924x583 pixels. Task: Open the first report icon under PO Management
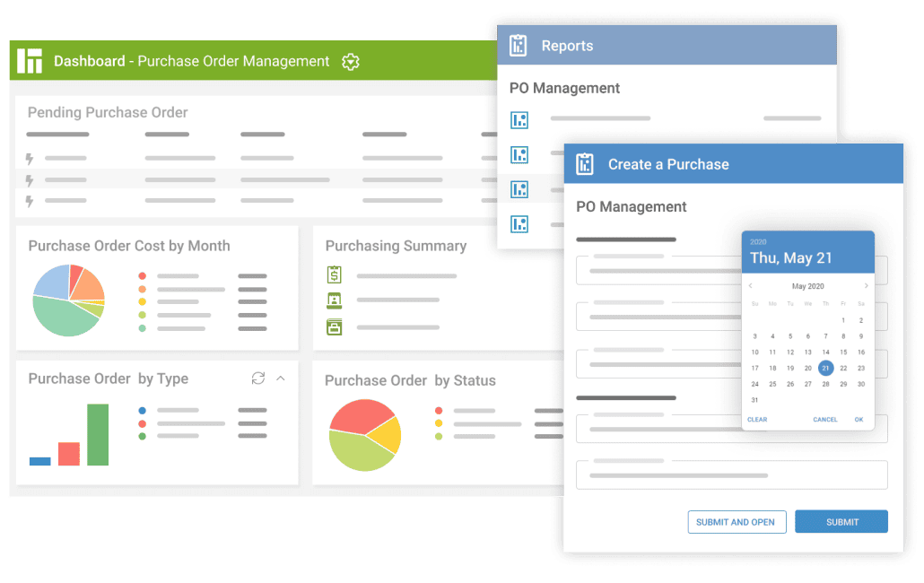click(x=519, y=119)
